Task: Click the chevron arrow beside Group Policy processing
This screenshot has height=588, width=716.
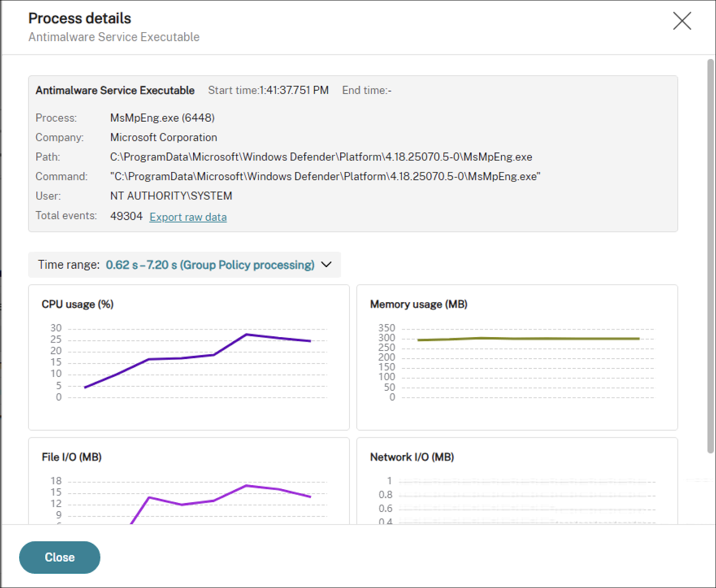Action: pos(327,265)
